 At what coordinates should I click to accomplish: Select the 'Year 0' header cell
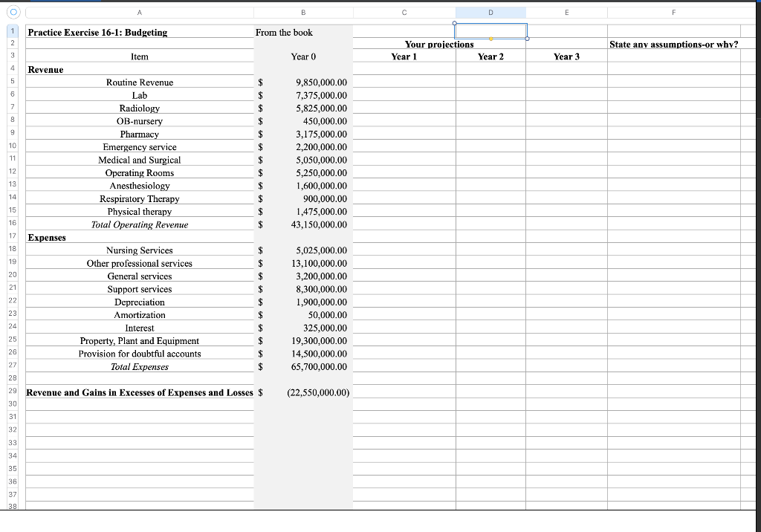[x=303, y=56]
